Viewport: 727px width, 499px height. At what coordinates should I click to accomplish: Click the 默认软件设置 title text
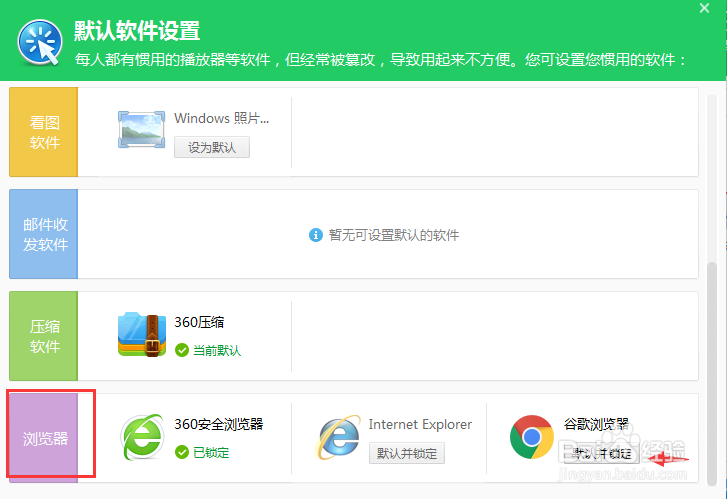point(137,31)
